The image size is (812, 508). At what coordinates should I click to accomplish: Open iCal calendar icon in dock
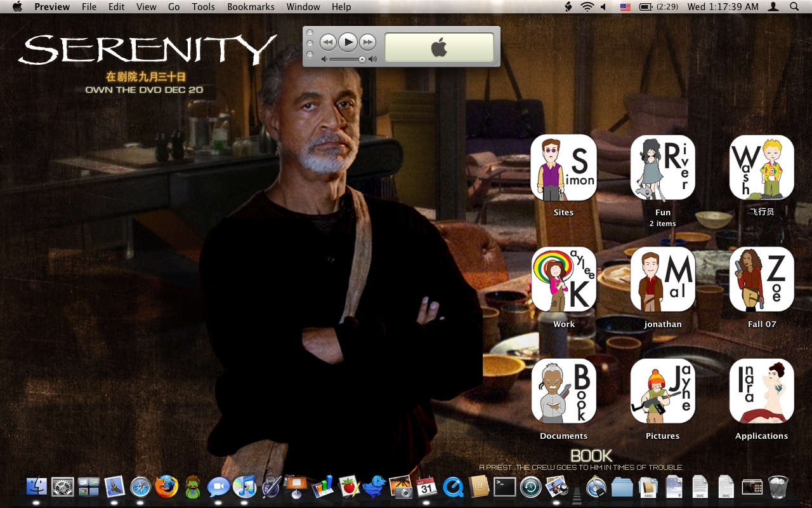tap(426, 487)
